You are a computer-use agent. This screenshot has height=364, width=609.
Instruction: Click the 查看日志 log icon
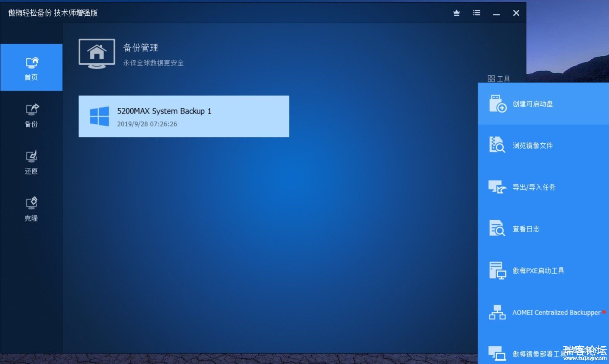click(497, 228)
